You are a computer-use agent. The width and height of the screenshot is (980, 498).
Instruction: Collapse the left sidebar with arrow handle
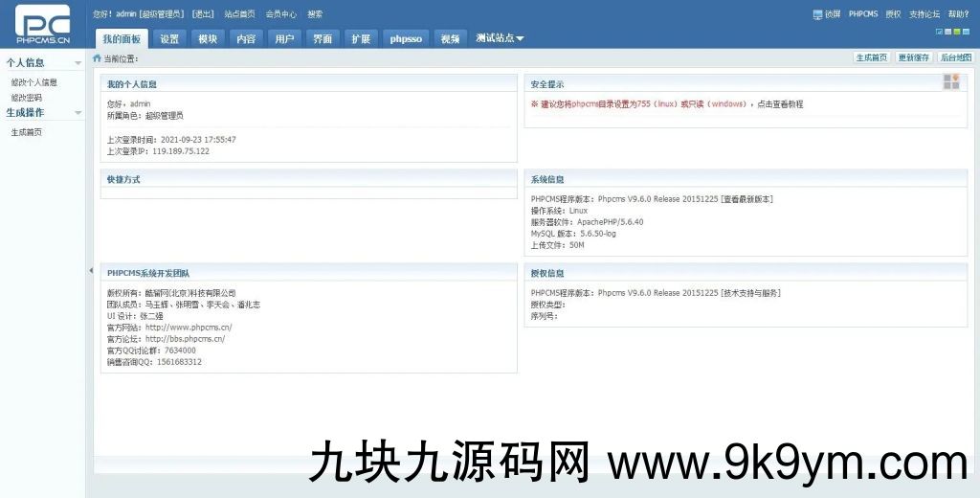tap(90, 271)
